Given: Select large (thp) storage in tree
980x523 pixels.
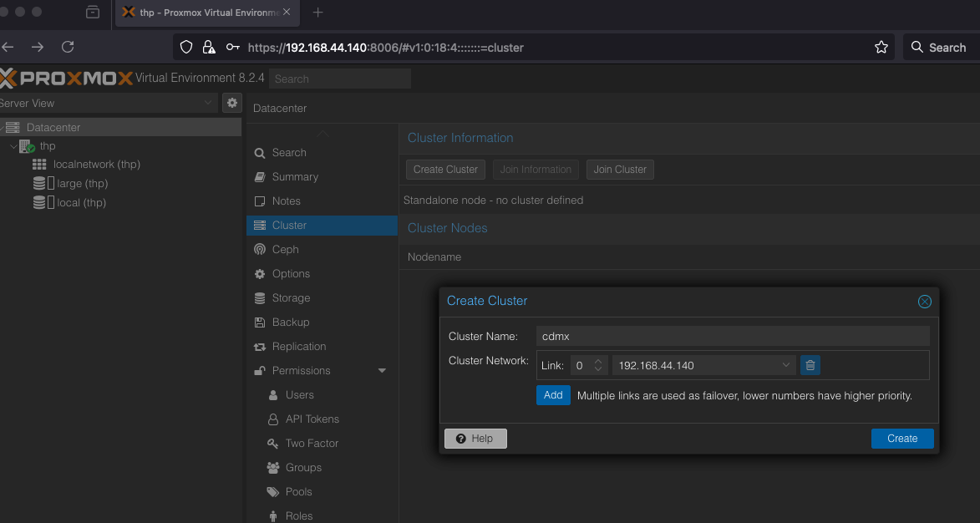Looking at the screenshot, I should point(82,184).
